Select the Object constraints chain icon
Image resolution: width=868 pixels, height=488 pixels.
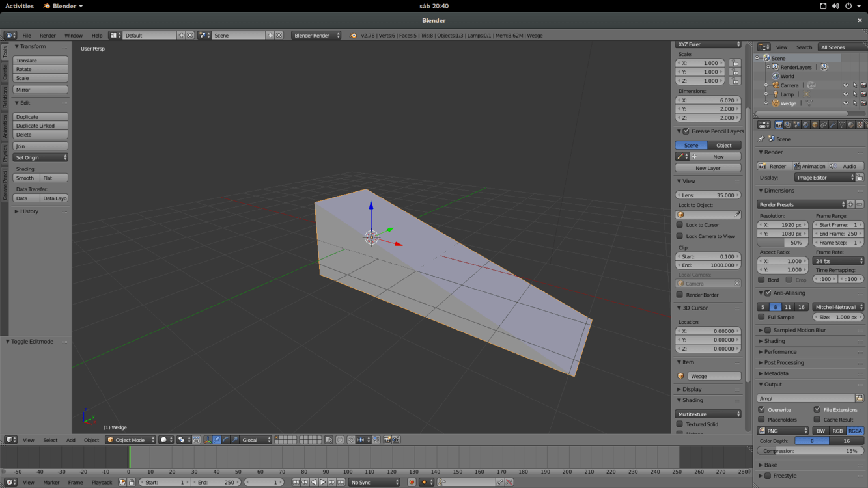[x=824, y=124]
